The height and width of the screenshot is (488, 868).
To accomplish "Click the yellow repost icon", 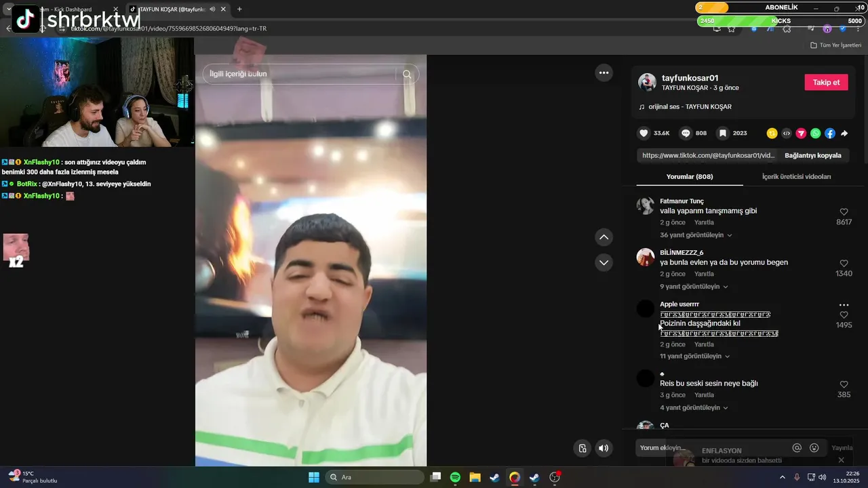I will coord(772,134).
